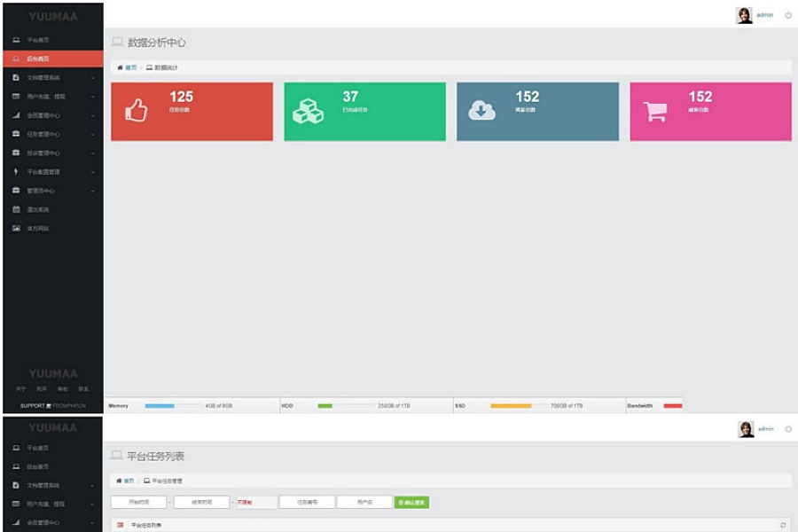Click admin username link in 数据分析中心 header
Screen dimensions: 798x532
click(x=764, y=15)
